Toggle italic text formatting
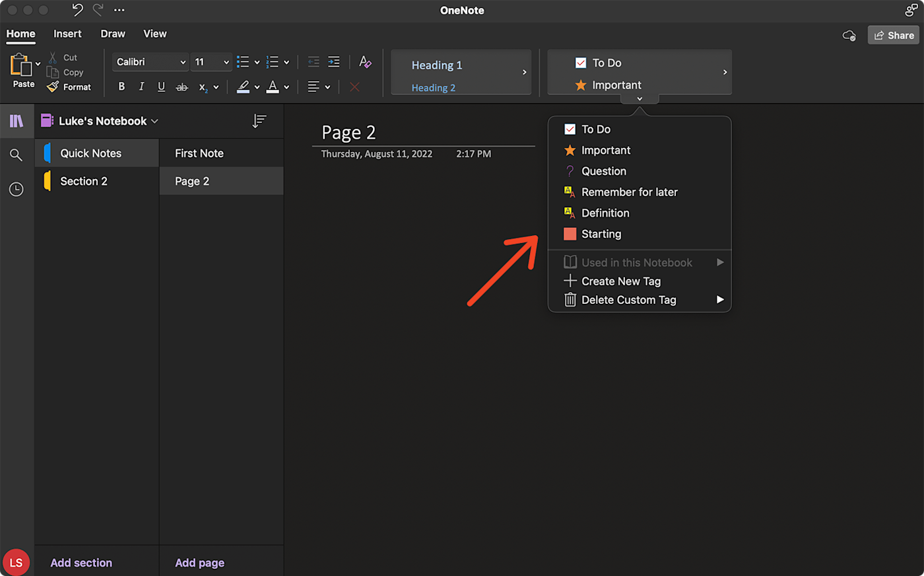 141,87
